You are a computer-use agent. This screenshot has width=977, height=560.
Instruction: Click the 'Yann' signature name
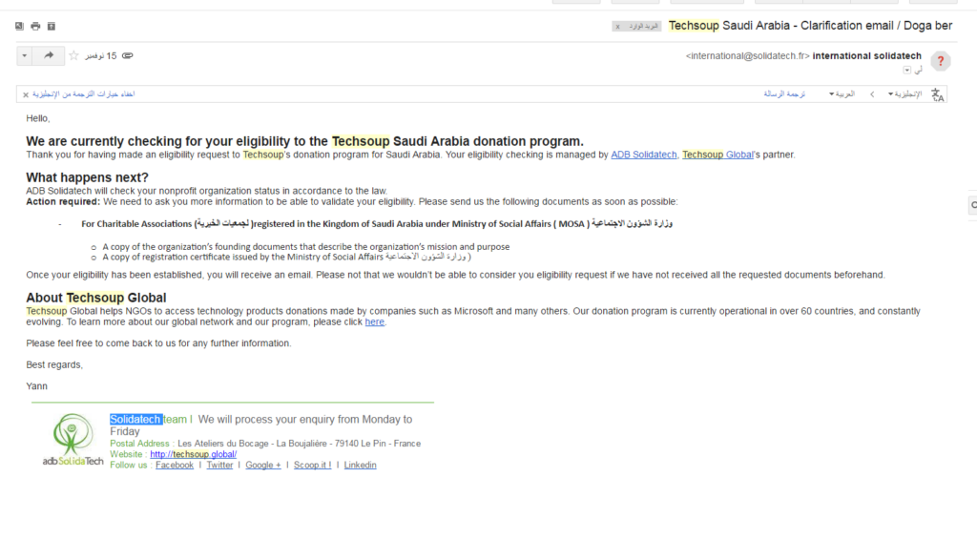pyautogui.click(x=37, y=386)
